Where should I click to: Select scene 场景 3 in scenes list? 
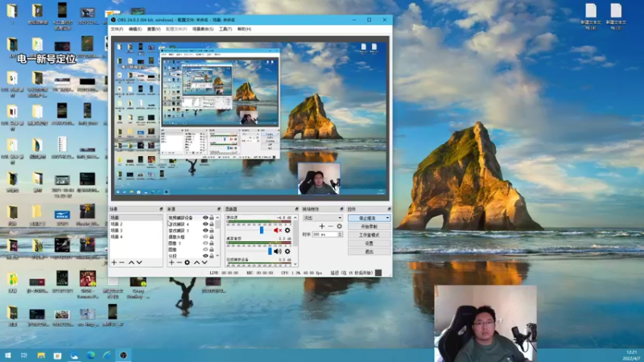pos(117,231)
